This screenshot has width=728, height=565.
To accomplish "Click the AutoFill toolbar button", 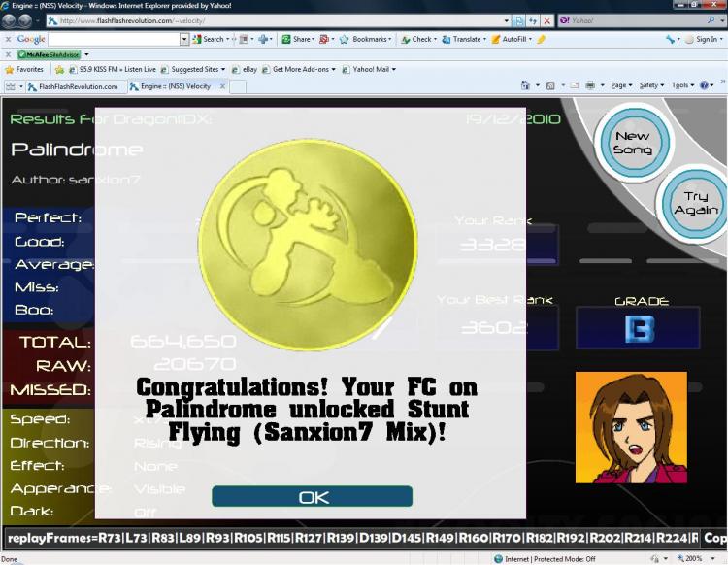I will point(511,40).
